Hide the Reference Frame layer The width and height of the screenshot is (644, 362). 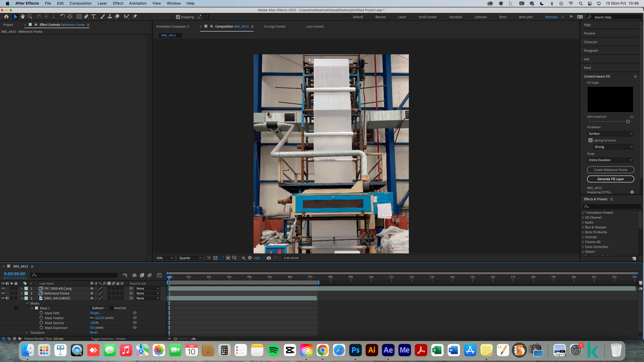click(3, 293)
